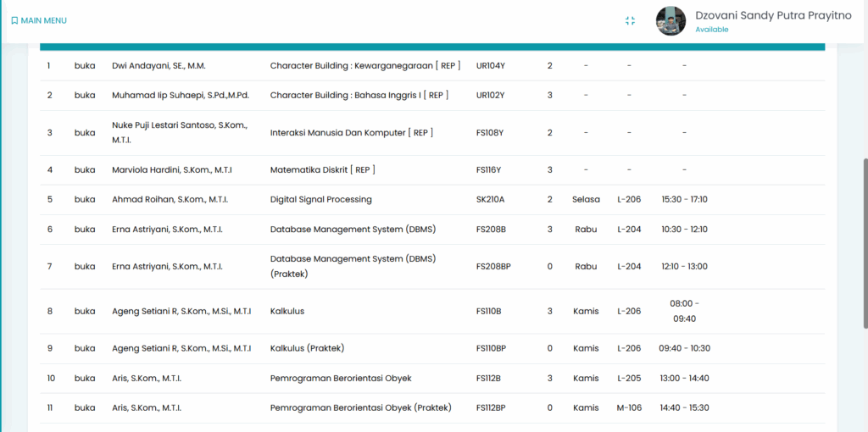
Task: Click buka for Character Building Kewarganegaraan
Action: [x=85, y=66]
